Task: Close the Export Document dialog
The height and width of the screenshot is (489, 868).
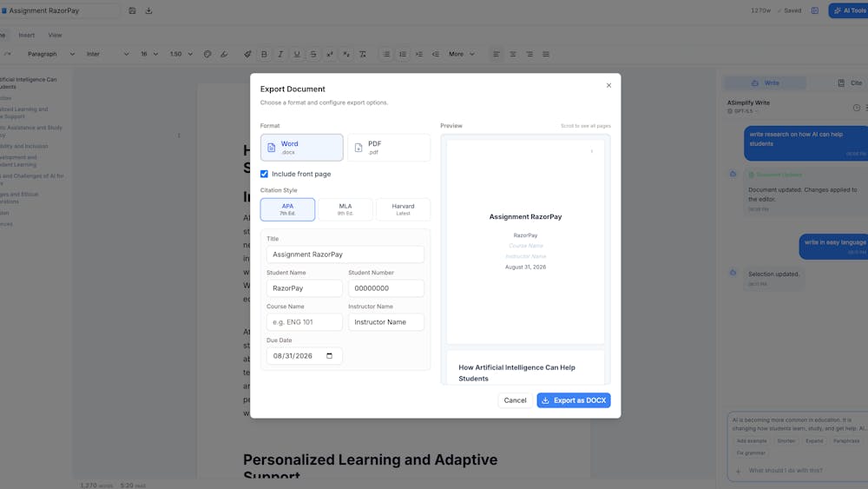Action: click(609, 85)
